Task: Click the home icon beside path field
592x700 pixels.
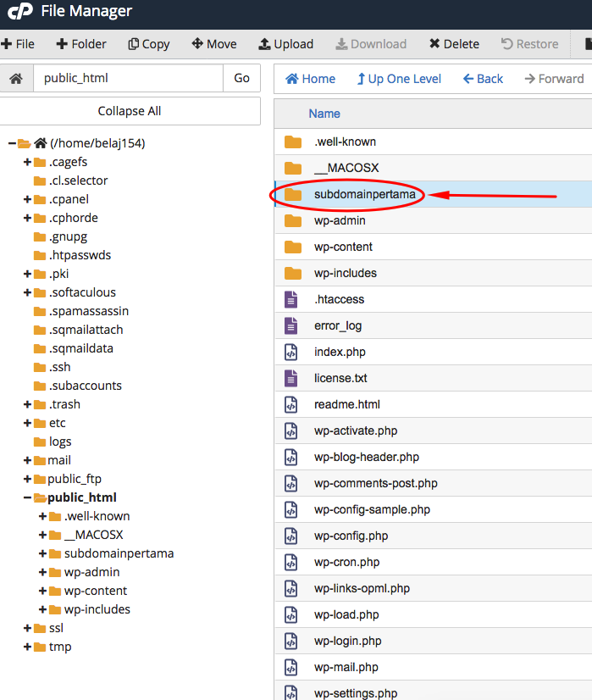Action: coord(16,79)
